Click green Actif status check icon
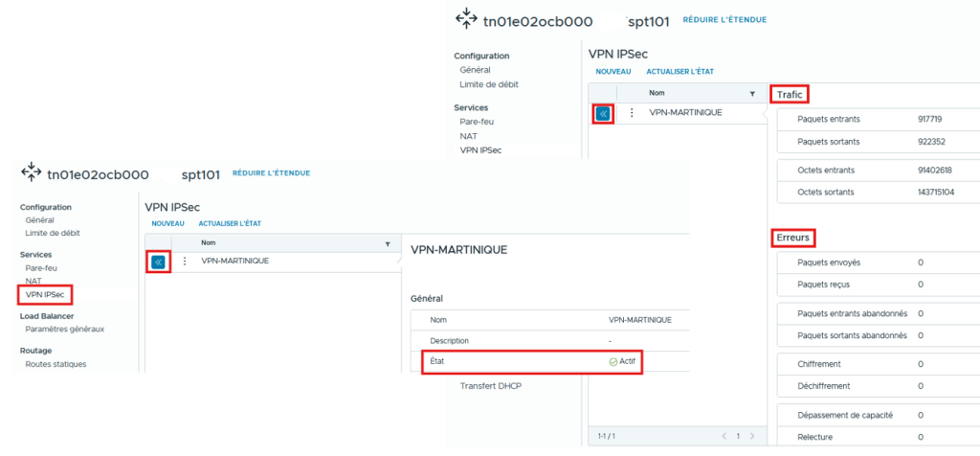 coord(612,362)
